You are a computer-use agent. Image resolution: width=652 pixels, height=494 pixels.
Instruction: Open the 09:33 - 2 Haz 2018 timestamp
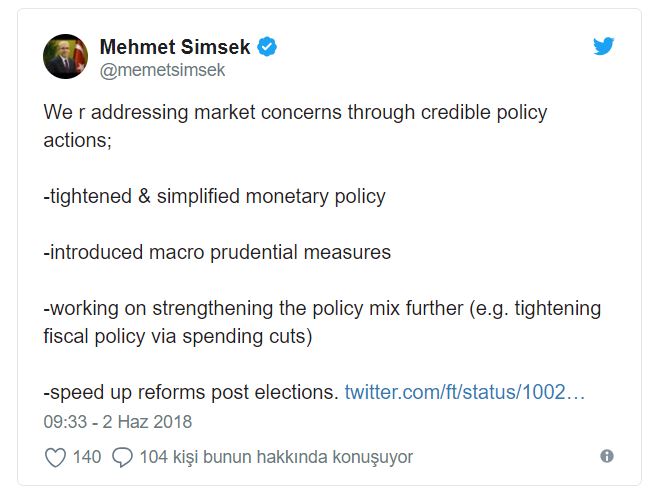118,422
